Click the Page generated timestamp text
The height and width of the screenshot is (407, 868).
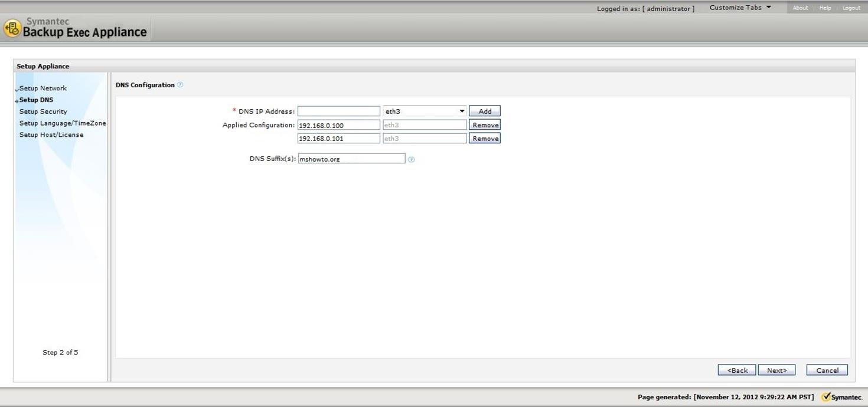726,397
